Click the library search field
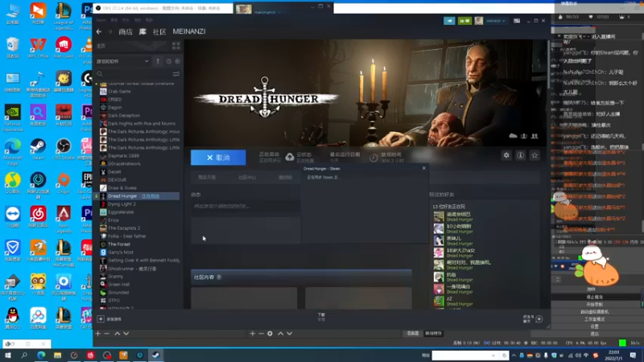644x362 pixels. [134, 74]
